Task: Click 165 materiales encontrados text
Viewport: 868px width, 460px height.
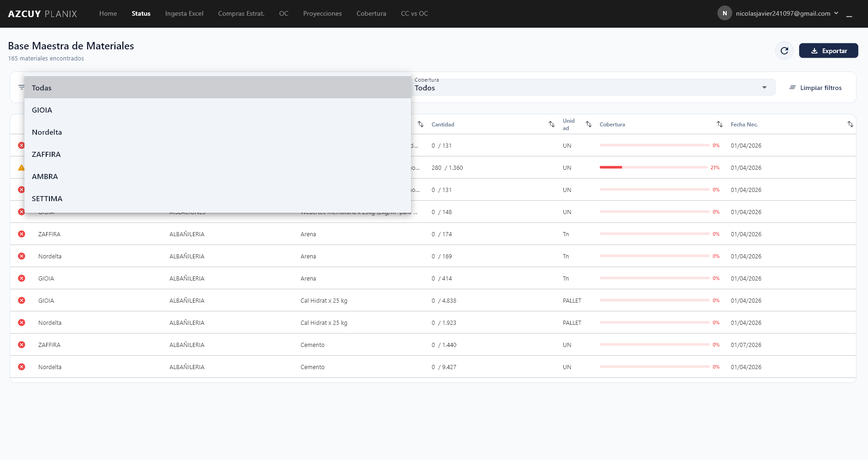Action: point(46,59)
